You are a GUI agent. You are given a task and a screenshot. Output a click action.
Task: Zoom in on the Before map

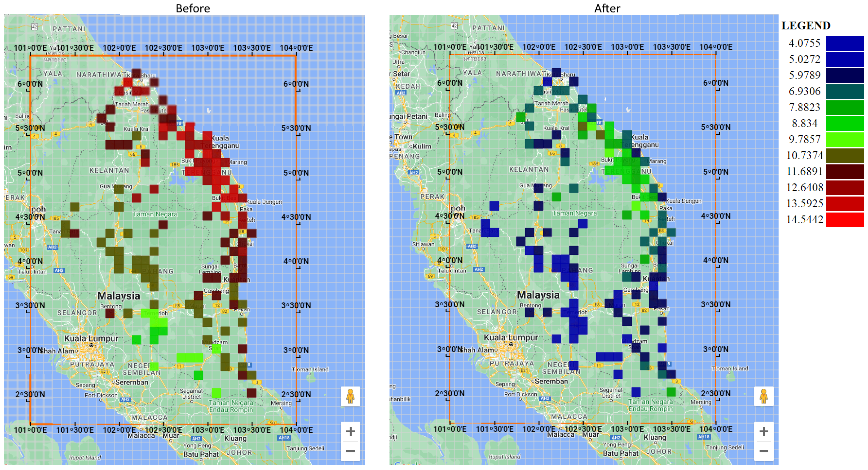pos(350,431)
